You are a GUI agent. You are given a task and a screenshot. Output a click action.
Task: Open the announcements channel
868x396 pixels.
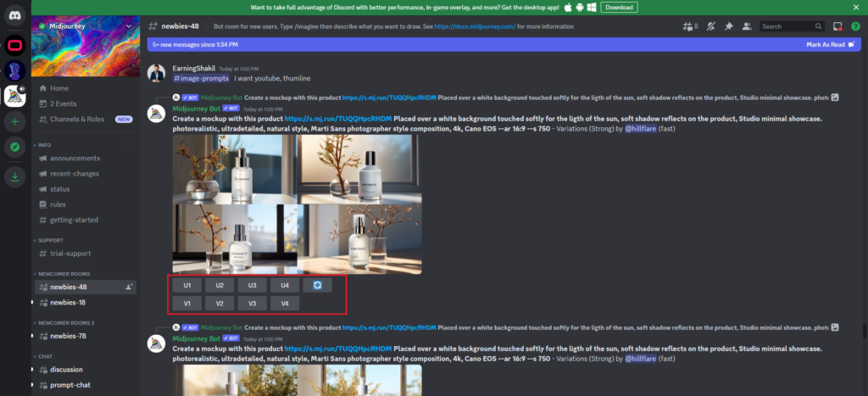click(x=86, y=158)
